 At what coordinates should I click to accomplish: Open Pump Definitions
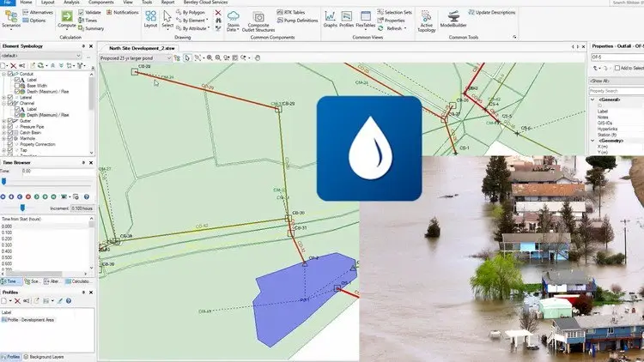click(297, 20)
